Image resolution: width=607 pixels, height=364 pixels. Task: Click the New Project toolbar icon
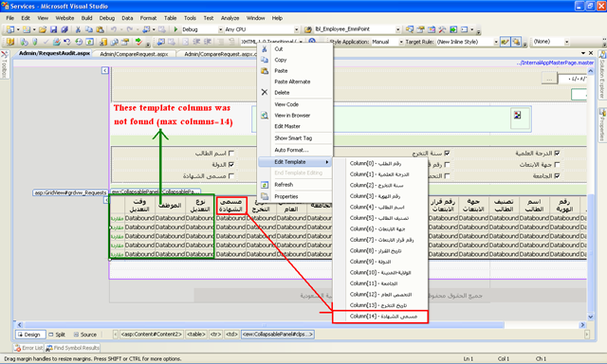tap(10, 29)
